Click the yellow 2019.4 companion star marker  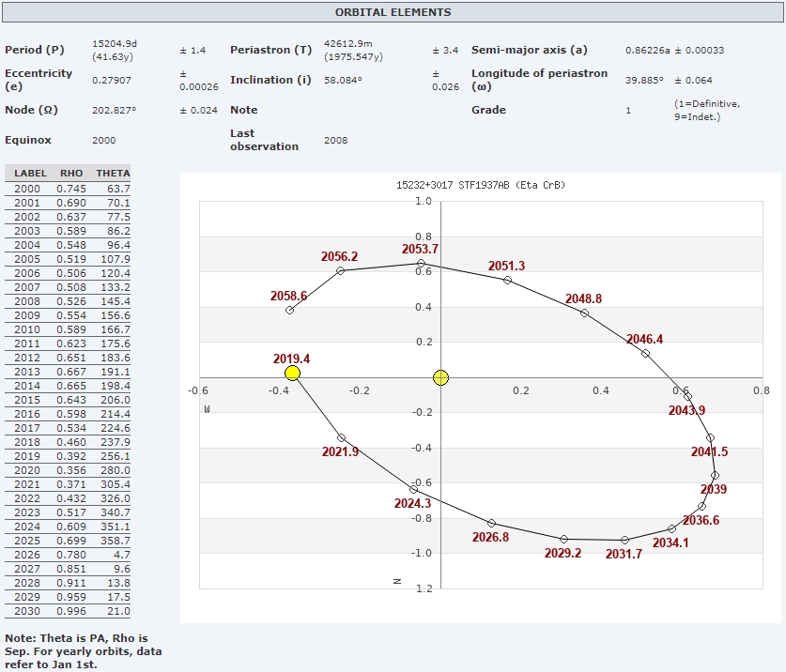pyautogui.click(x=292, y=374)
